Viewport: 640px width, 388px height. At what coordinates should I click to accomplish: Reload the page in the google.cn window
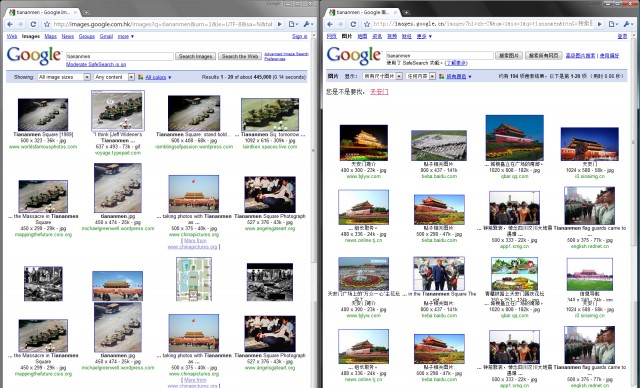(x=353, y=24)
